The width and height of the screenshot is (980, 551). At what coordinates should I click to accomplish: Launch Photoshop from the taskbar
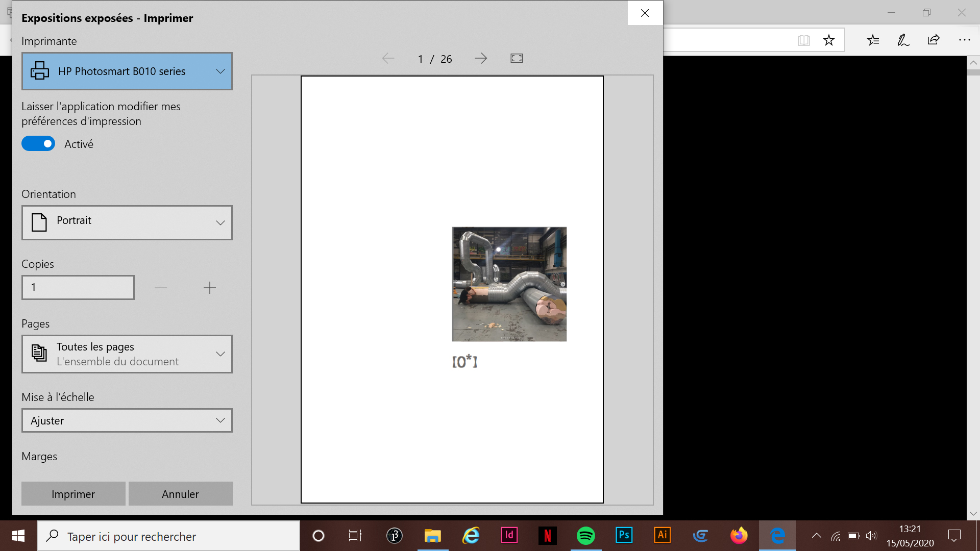coord(624,536)
